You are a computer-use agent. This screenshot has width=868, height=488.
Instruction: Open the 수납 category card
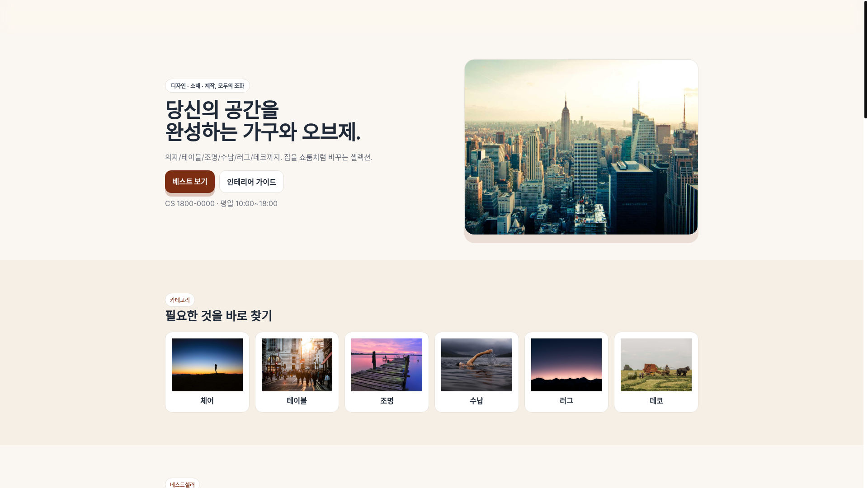476,372
